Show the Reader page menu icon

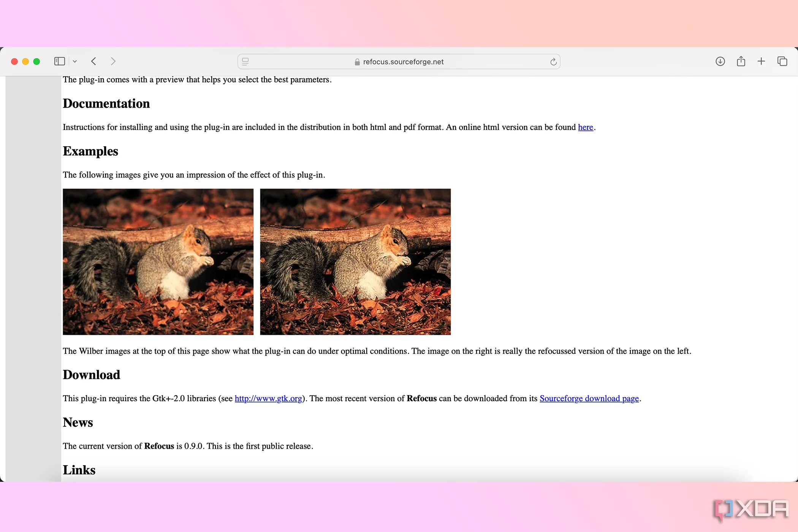[245, 62]
